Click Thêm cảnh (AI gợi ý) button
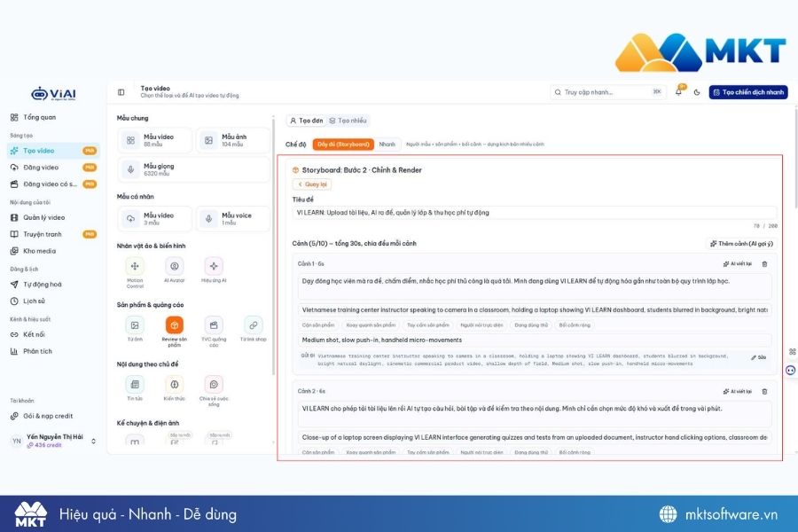The width and height of the screenshot is (798, 532). pos(741,244)
